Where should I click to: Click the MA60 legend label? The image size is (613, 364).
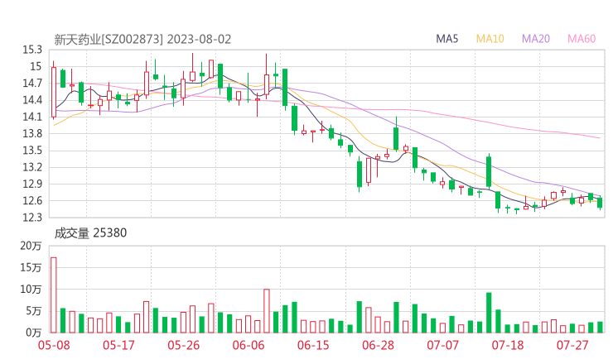point(582,39)
